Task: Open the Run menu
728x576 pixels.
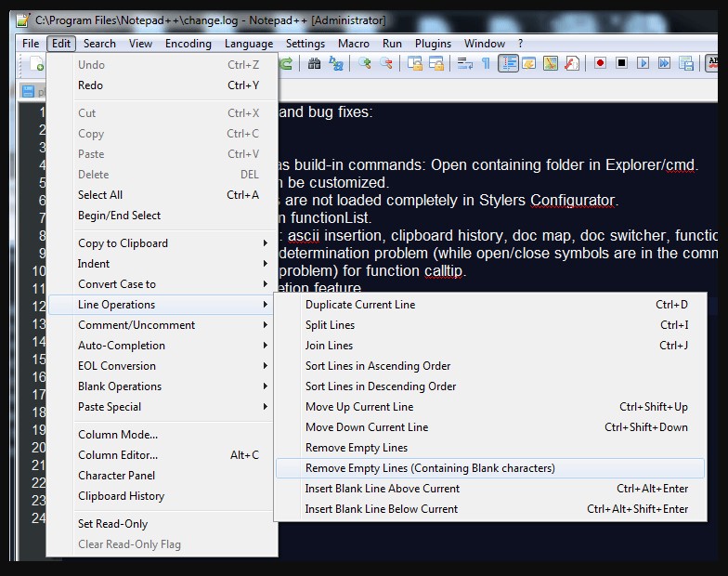Action: (x=392, y=44)
